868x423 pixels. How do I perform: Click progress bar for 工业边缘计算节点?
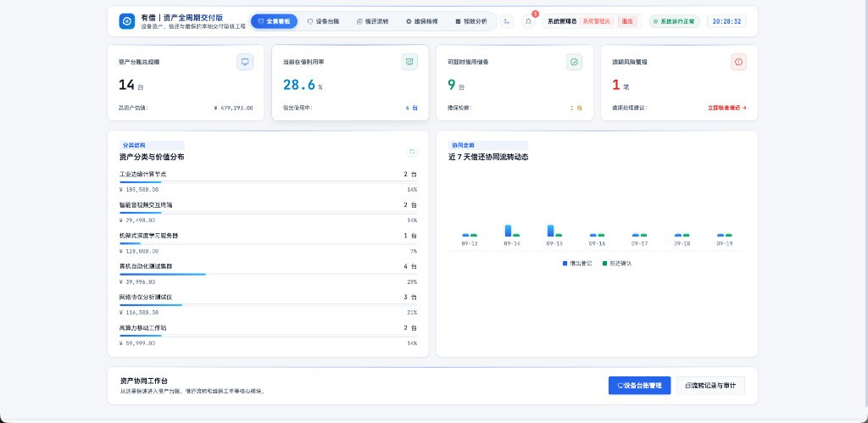[x=268, y=181]
